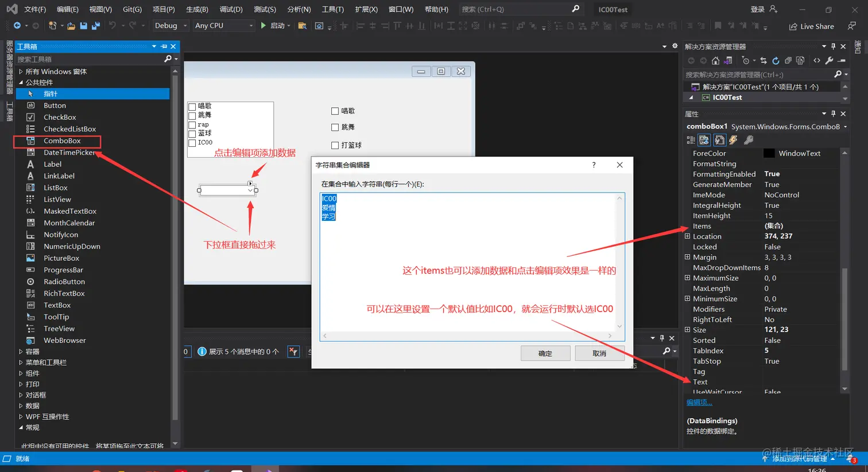Click the Open File folder icon

tap(71, 26)
